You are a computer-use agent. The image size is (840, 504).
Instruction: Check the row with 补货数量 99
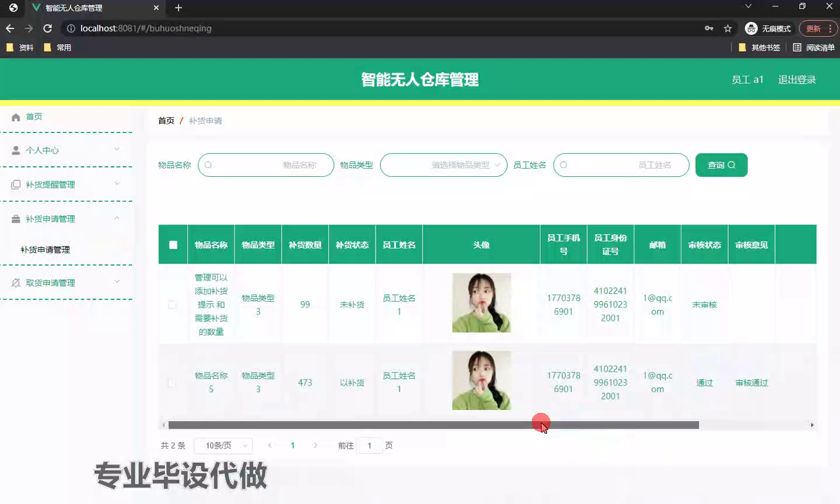point(172,304)
